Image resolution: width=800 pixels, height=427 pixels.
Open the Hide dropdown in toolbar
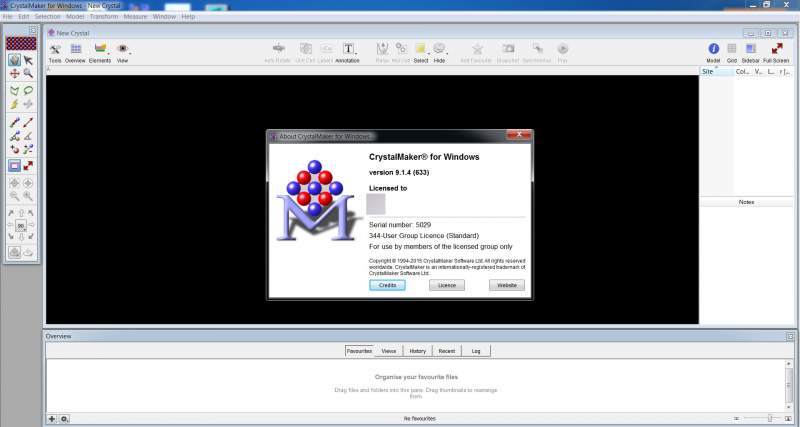[x=440, y=53]
